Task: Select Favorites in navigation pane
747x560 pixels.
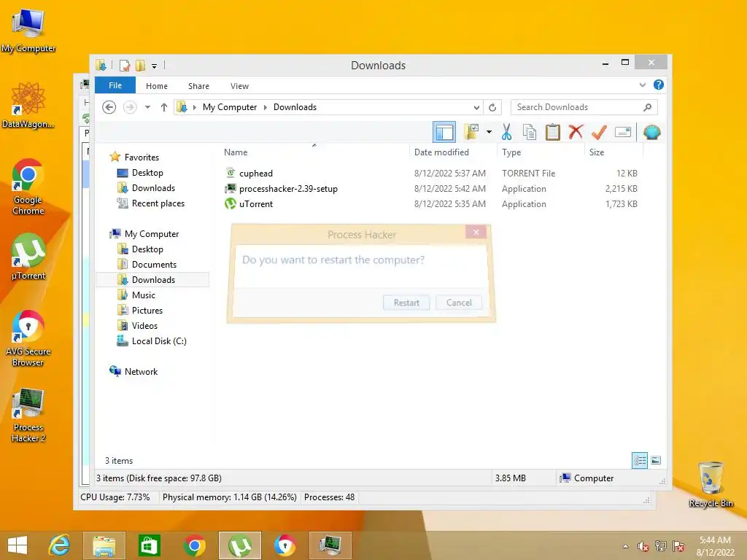Action: pos(142,157)
